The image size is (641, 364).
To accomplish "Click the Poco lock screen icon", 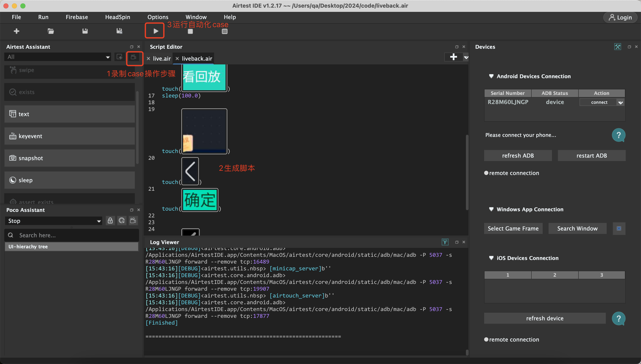I will (x=110, y=221).
